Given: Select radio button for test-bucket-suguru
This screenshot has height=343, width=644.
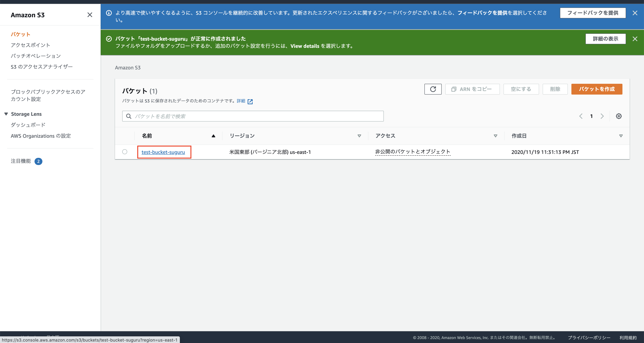Looking at the screenshot, I should coord(125,152).
